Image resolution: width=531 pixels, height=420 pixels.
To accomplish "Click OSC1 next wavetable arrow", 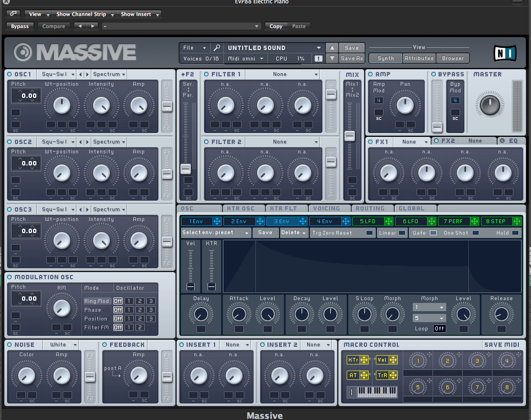I will 87,74.
